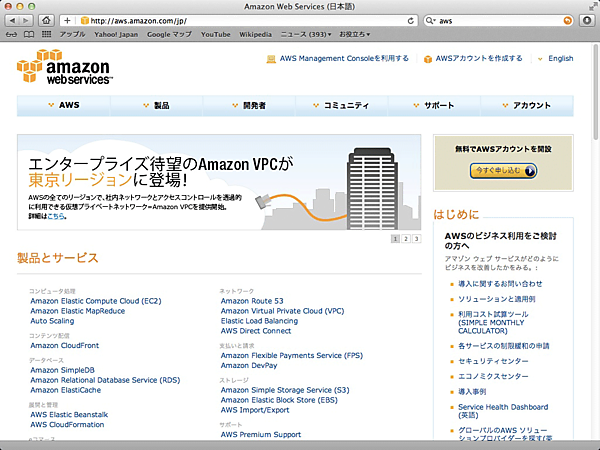
Task: Click the plus add bookmark button
Action: (67, 20)
